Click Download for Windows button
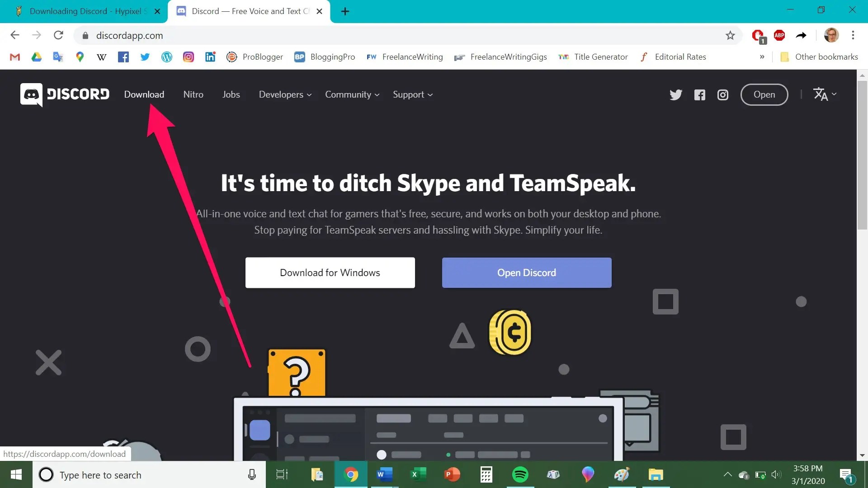Viewport: 868px width, 488px height. 330,272
